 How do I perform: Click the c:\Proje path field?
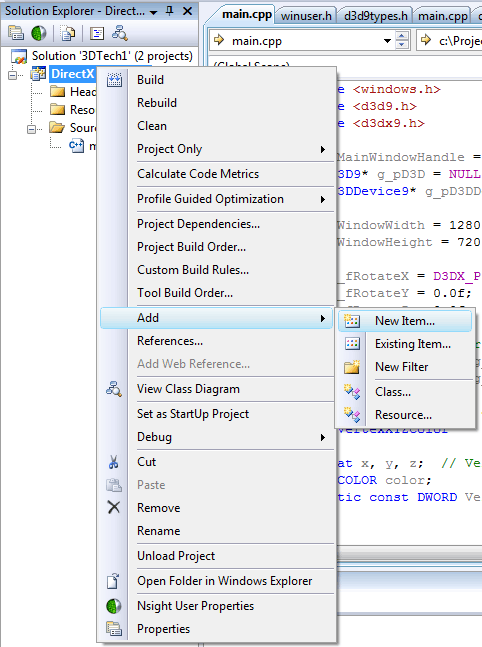tap(450, 40)
